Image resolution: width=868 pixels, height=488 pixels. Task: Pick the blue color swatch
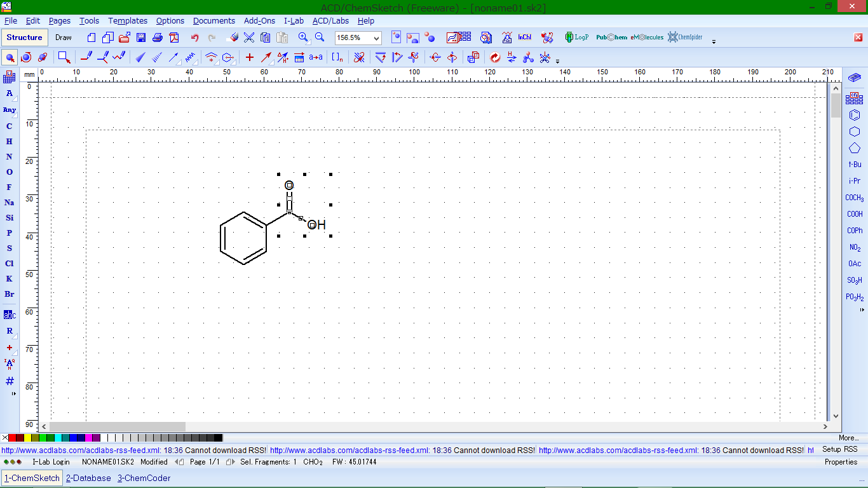[73, 438]
